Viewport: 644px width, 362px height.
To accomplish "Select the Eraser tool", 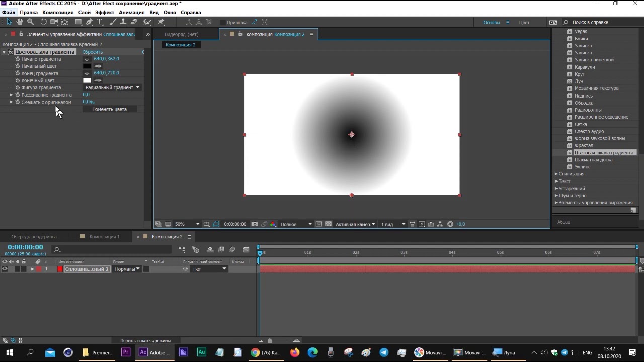I will pyautogui.click(x=134, y=22).
